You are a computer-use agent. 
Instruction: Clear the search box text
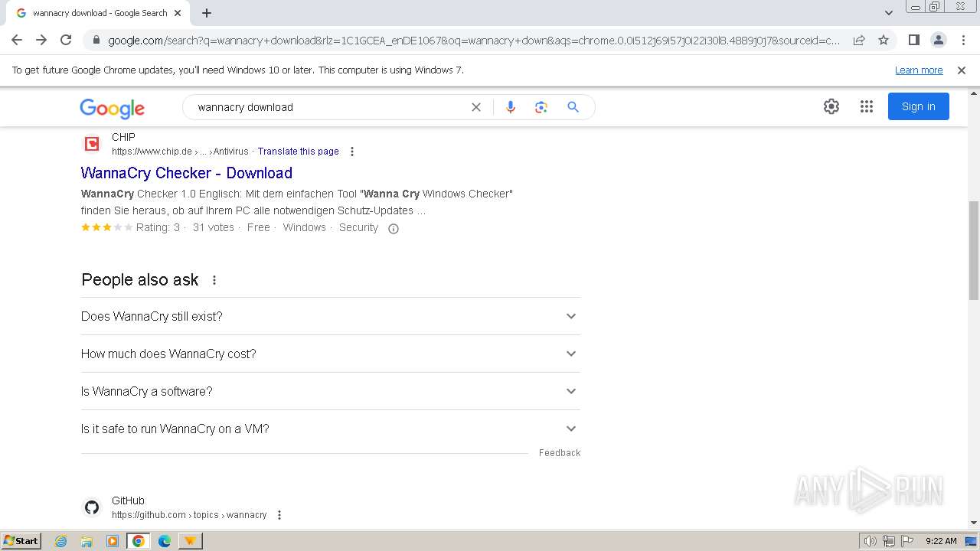click(476, 107)
